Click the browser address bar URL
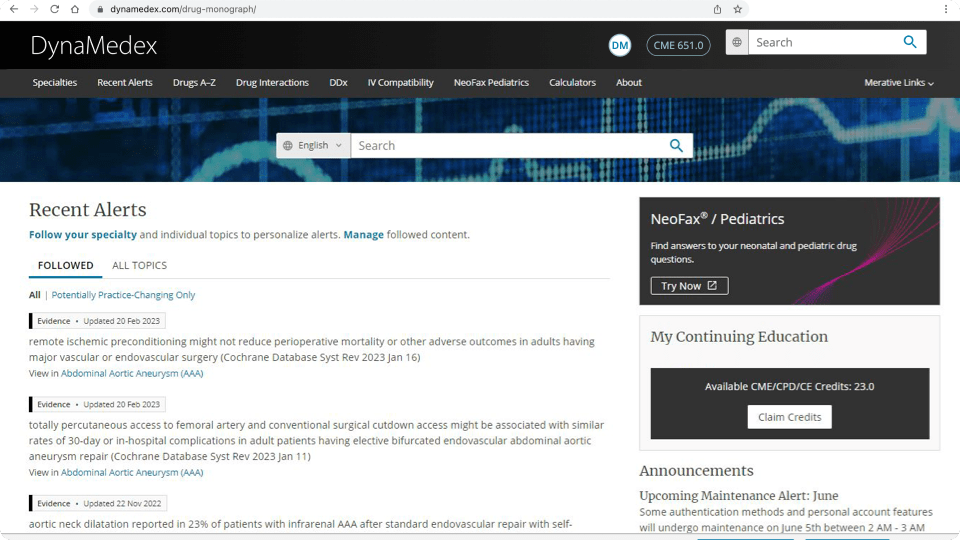The width and height of the screenshot is (960, 540). 183,9
